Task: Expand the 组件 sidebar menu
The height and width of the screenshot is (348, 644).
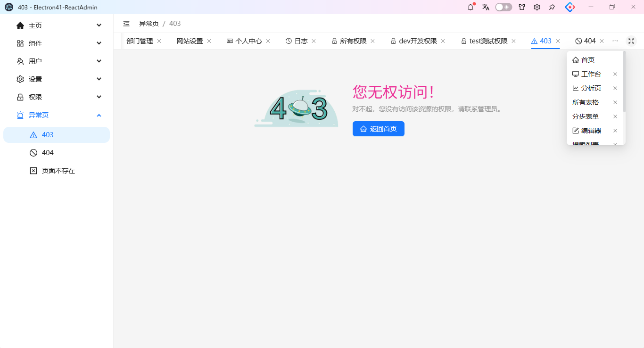Action: point(57,43)
